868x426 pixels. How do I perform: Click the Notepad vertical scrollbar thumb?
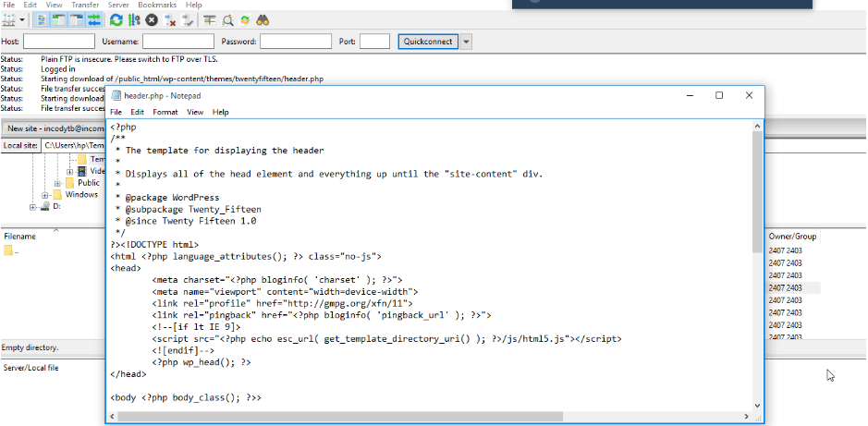[x=757, y=192]
